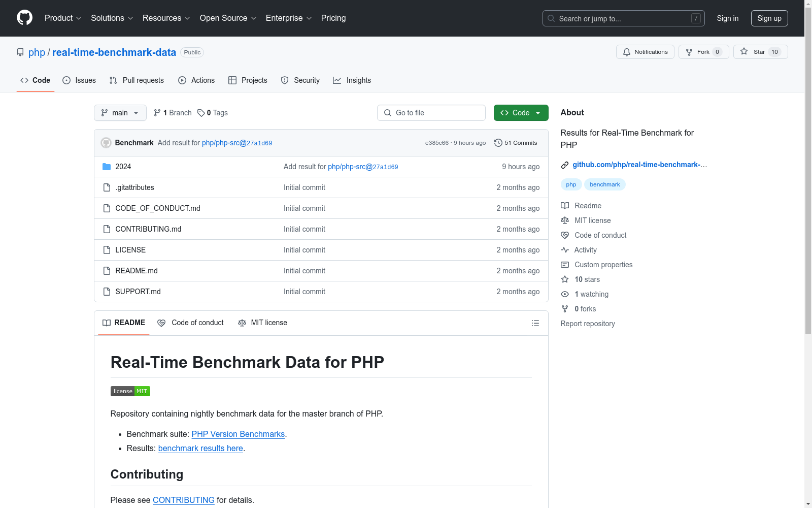The image size is (812, 508).
Task: Click the Sign in link
Action: pyautogui.click(x=728, y=18)
